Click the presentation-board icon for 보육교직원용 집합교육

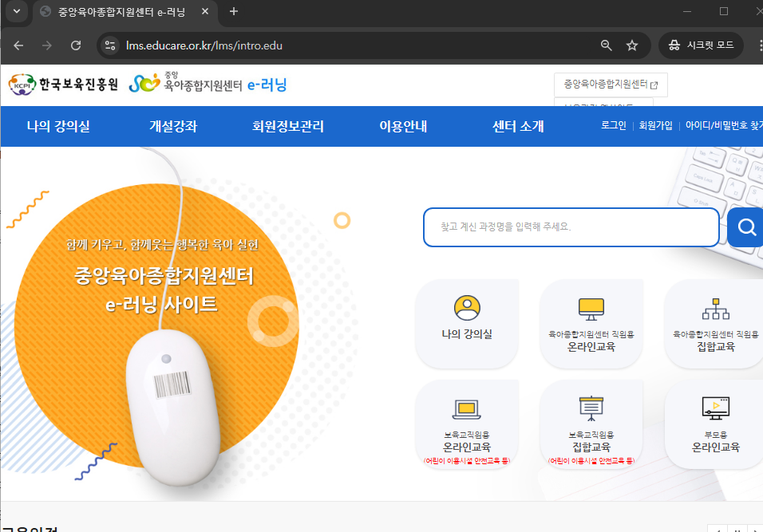(x=591, y=409)
